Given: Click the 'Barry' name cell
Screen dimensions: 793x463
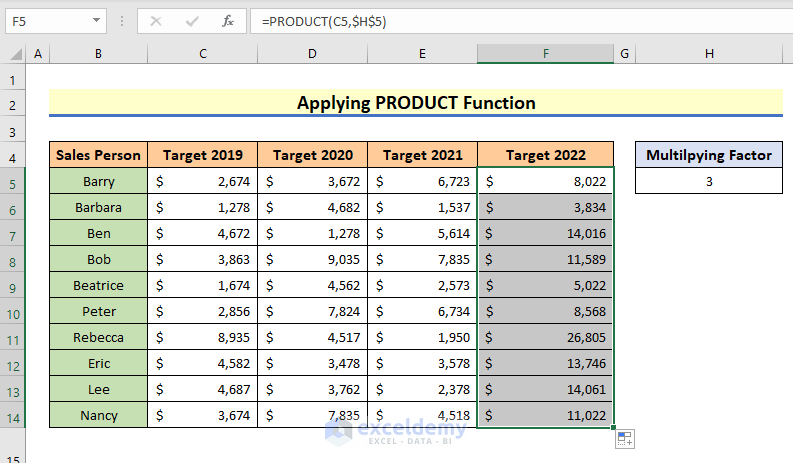Looking at the screenshot, I should 98,181.
